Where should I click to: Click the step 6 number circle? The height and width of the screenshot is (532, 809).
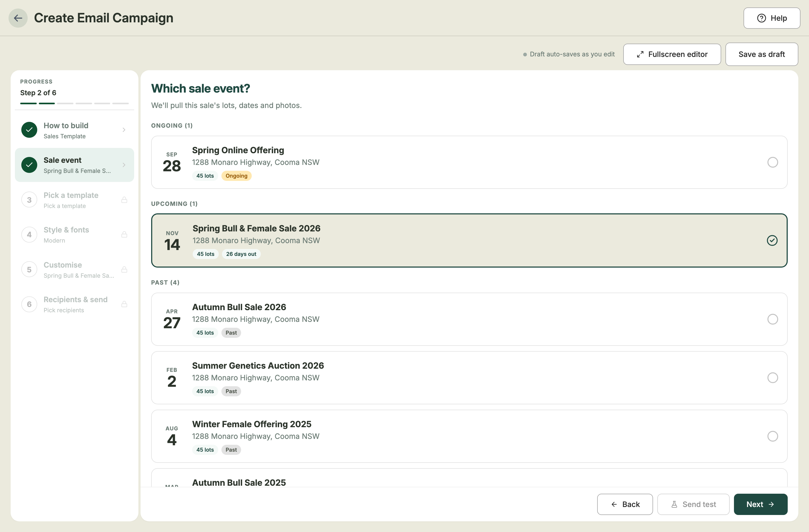[x=29, y=304]
